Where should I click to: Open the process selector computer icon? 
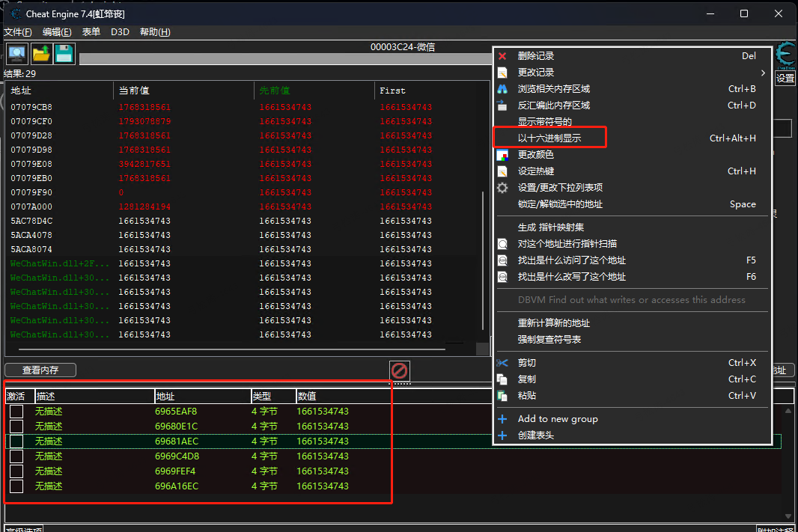[x=16, y=53]
